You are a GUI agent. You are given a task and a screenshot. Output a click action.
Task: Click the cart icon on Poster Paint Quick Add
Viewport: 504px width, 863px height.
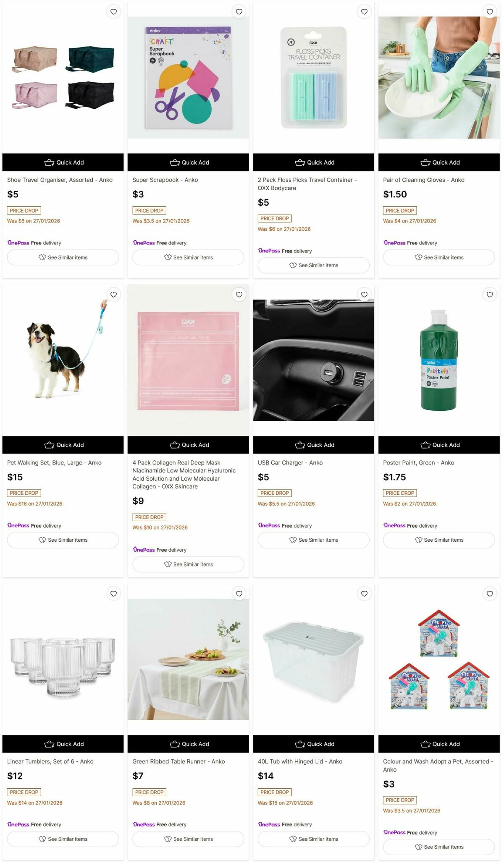click(425, 444)
